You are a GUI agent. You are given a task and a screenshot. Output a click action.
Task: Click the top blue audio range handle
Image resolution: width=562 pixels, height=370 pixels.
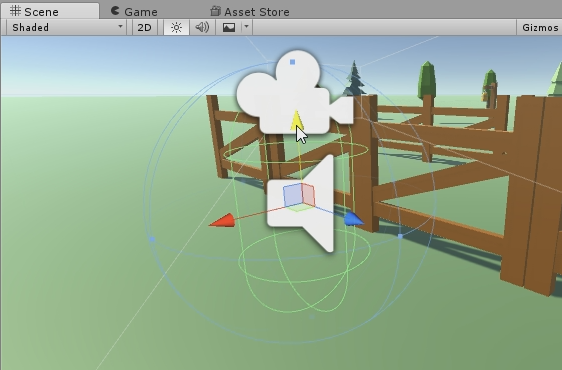point(292,62)
